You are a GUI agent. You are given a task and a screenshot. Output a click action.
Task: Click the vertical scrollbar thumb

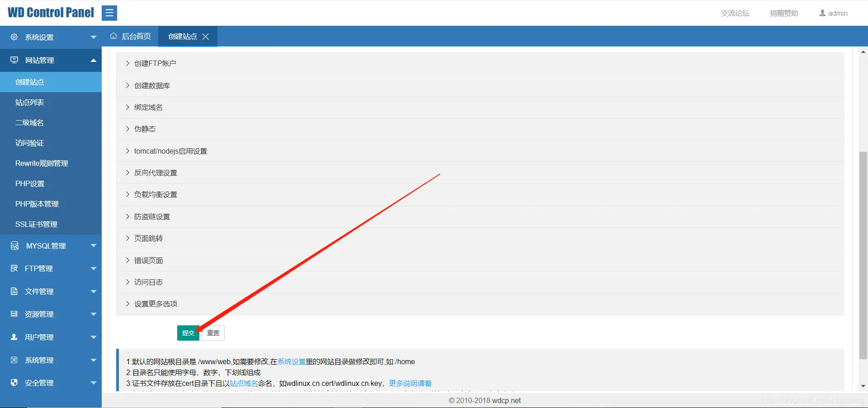[863, 255]
